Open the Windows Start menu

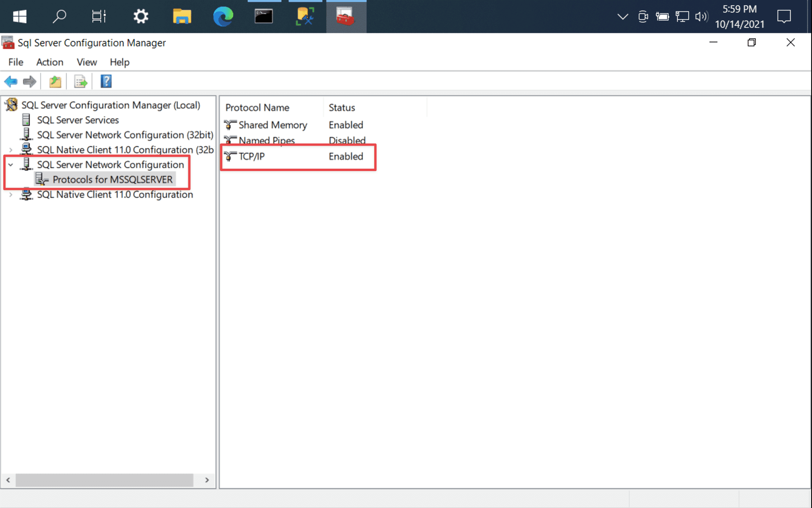(x=19, y=17)
